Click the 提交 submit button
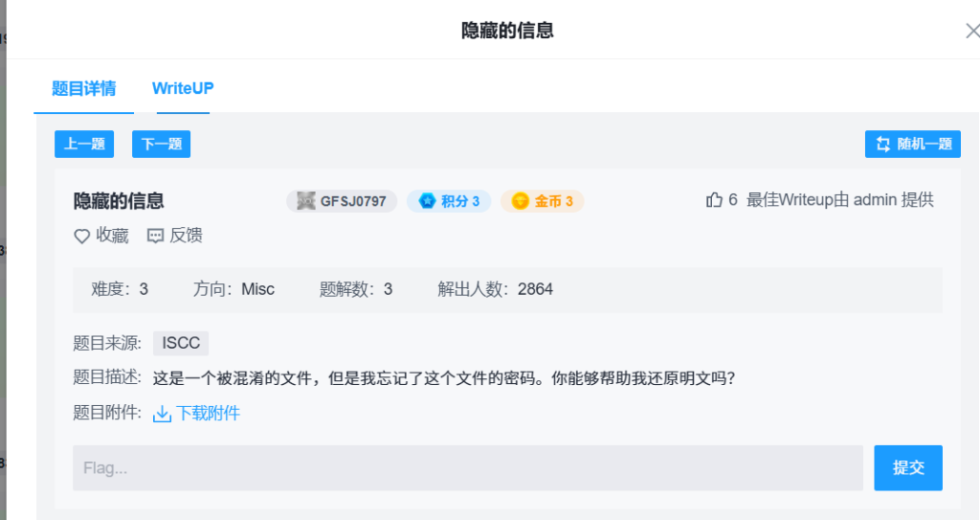980x520 pixels. point(907,467)
